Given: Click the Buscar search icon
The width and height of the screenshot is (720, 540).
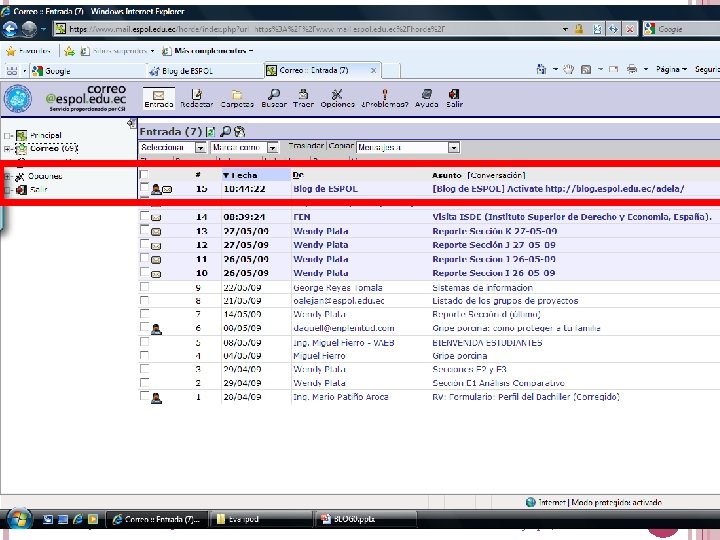Looking at the screenshot, I should click(274, 98).
